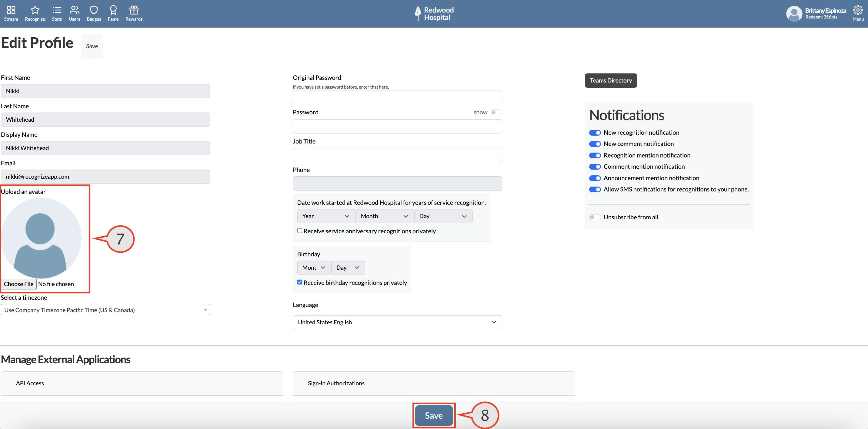Viewport: 868px width, 429px height.
Task: Click the First Name field
Action: [105, 91]
